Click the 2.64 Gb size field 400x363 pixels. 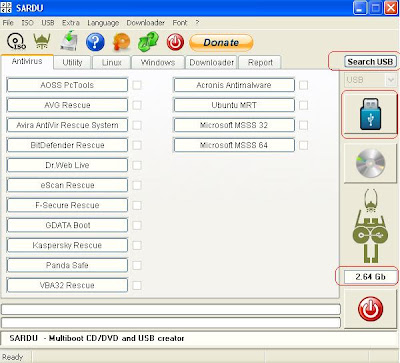point(370,277)
